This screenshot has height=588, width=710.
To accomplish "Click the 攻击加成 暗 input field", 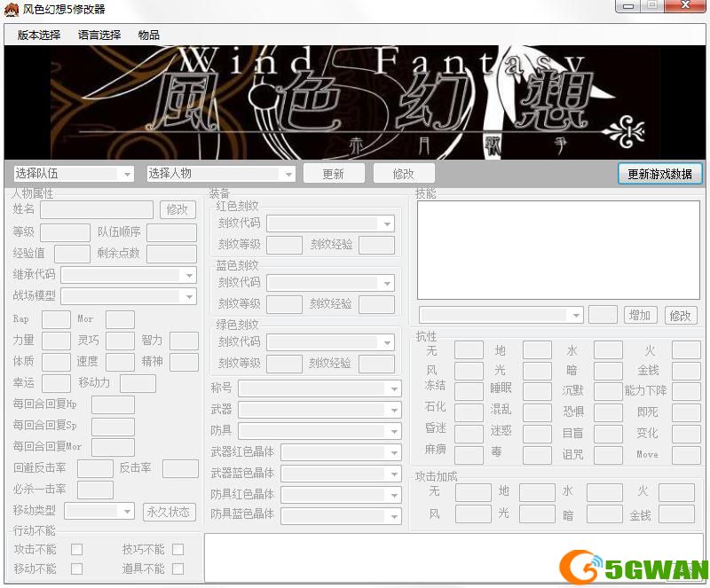I will coord(604,514).
